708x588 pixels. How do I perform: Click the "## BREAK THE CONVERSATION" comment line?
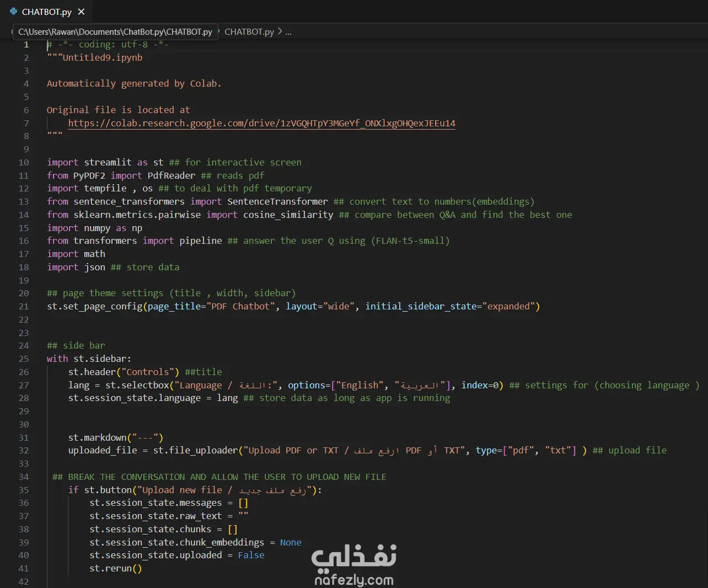[219, 477]
